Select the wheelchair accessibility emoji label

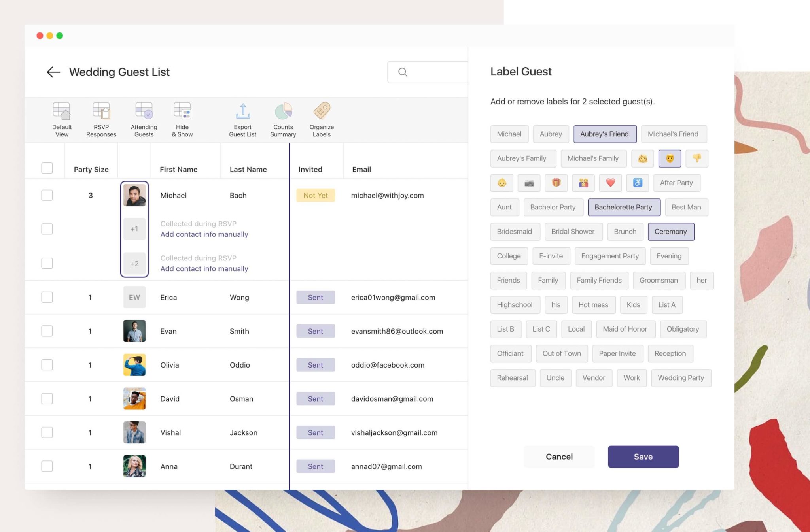coord(637,183)
